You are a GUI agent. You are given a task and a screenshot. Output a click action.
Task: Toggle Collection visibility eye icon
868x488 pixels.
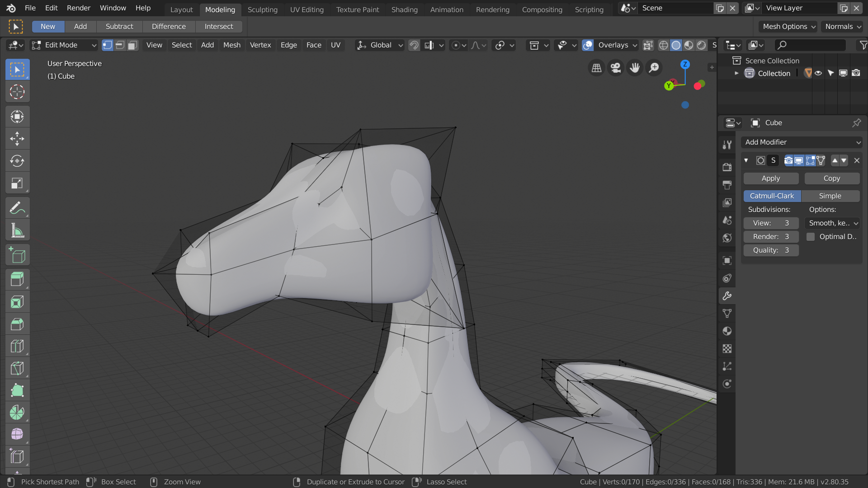pos(818,73)
